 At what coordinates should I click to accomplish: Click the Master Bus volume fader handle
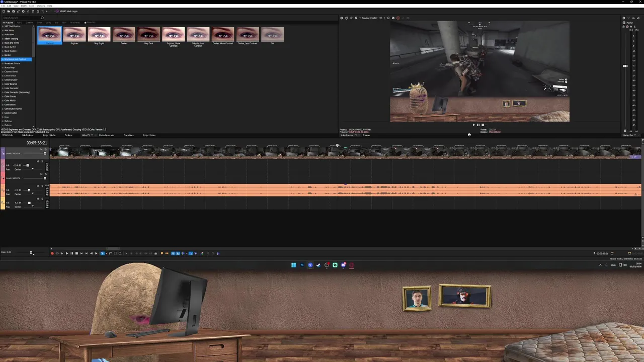tap(625, 66)
